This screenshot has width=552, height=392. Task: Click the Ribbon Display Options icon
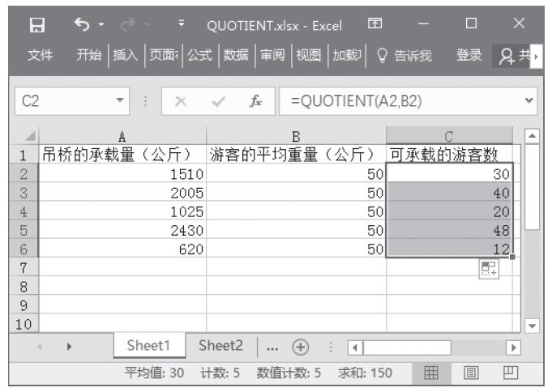click(x=375, y=24)
